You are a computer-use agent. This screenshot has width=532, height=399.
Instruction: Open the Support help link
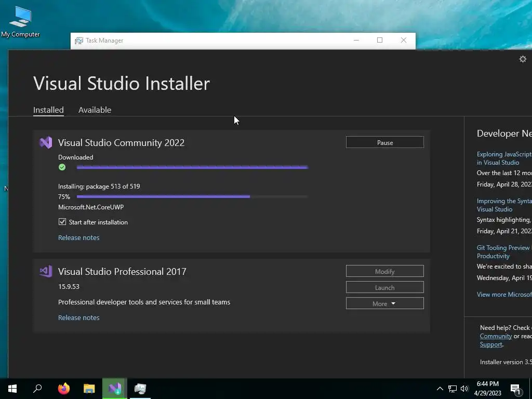pyautogui.click(x=491, y=344)
